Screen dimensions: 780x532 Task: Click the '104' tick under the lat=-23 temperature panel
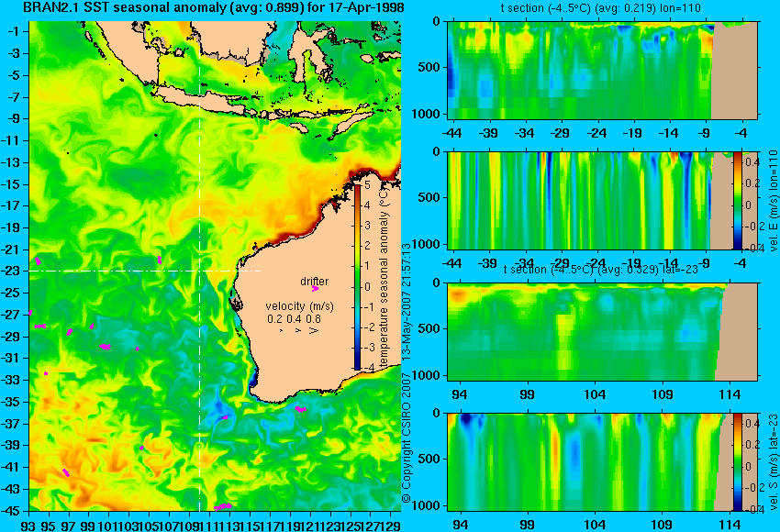point(595,394)
